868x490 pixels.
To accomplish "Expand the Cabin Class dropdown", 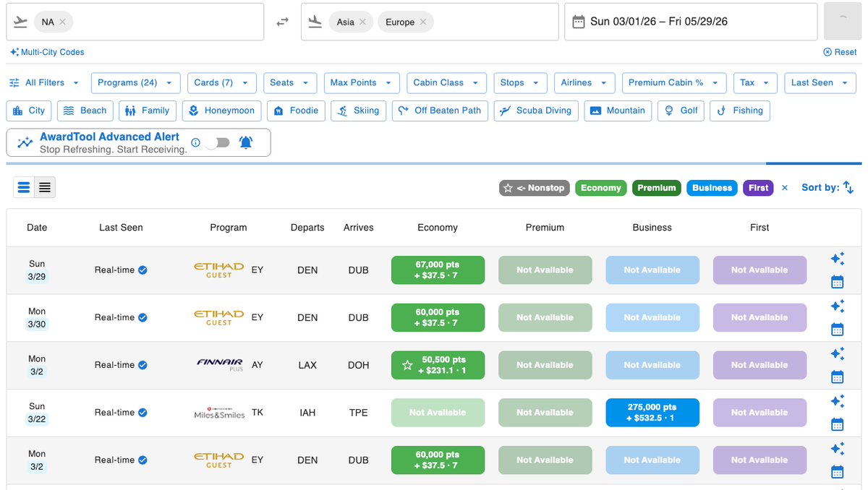I will (446, 82).
